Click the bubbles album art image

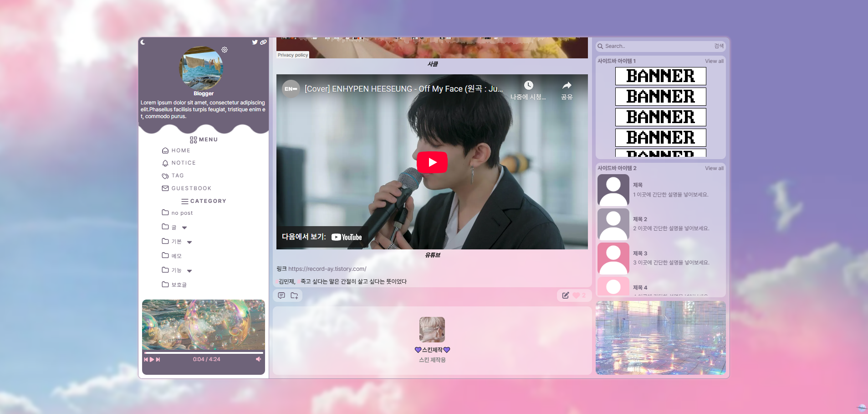click(x=204, y=325)
